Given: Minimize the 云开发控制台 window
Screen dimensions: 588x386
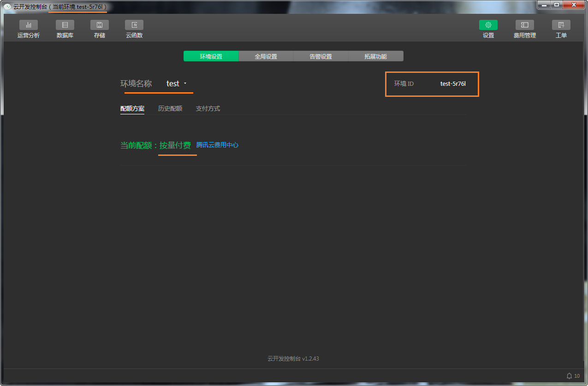Looking at the screenshot, I should click(x=544, y=5).
